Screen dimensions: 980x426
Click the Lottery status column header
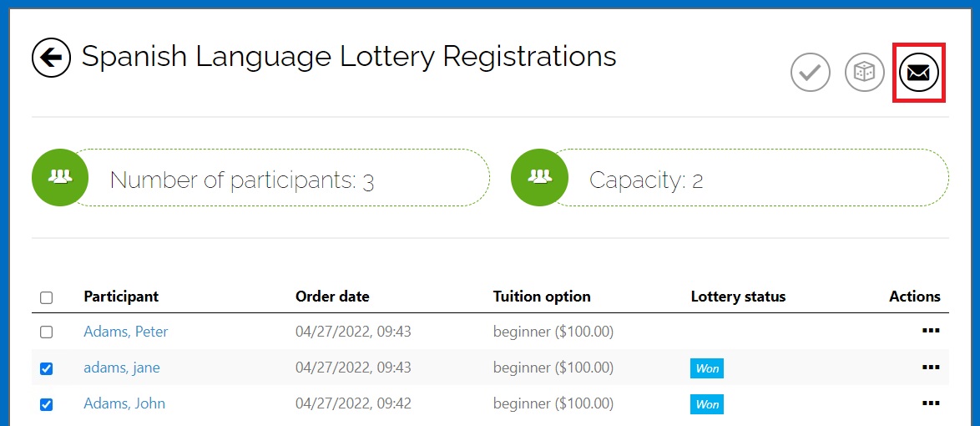[x=738, y=297]
